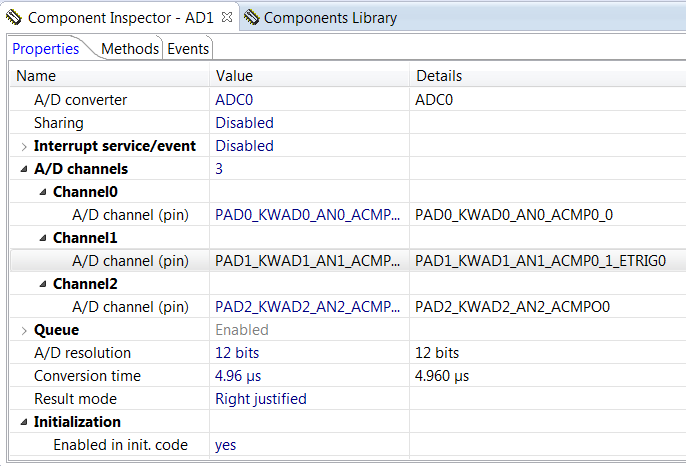Viewport: 686px width, 466px height.
Task: Collapse the Channel1 node
Action: (43, 238)
